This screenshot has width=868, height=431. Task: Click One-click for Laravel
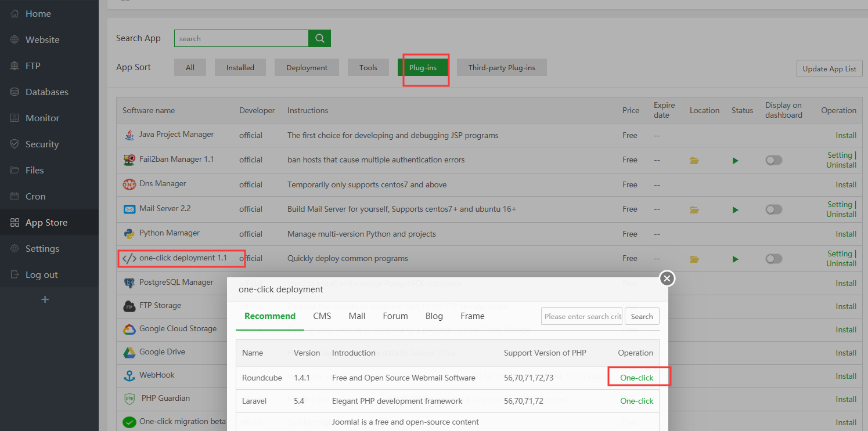[x=637, y=401]
